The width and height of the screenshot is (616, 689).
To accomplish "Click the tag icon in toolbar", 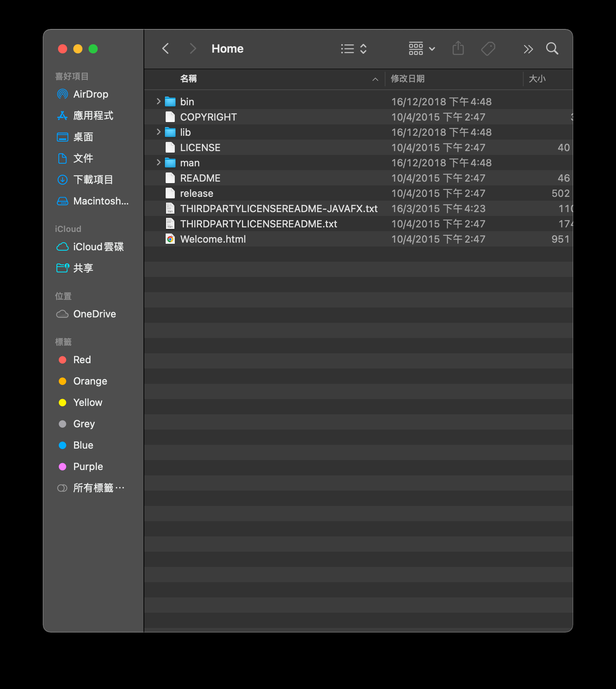I will coord(488,49).
